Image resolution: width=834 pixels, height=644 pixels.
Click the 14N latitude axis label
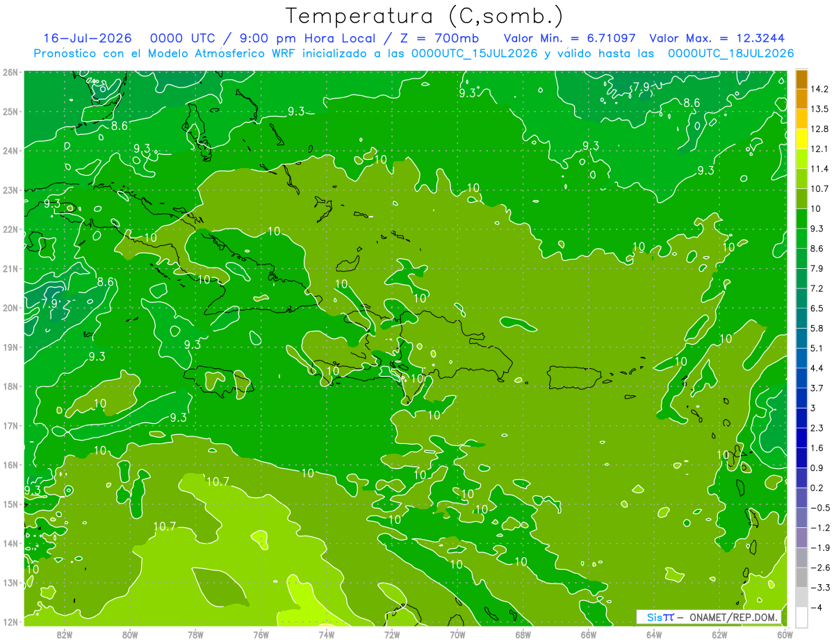click(10, 543)
